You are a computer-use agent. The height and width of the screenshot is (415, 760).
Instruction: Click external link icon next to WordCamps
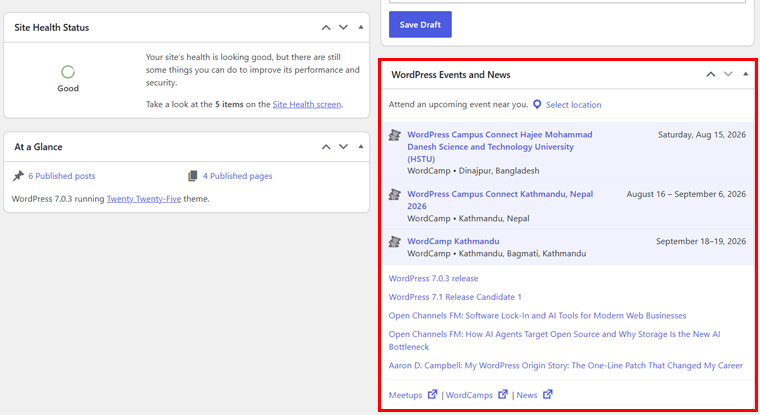[503, 394]
